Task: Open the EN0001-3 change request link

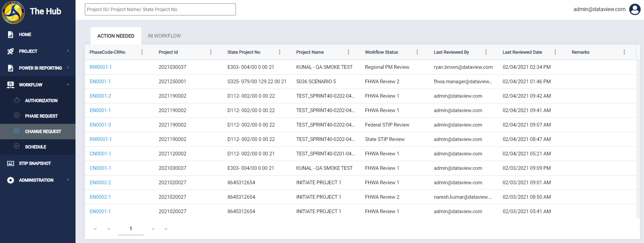Action: (x=100, y=125)
